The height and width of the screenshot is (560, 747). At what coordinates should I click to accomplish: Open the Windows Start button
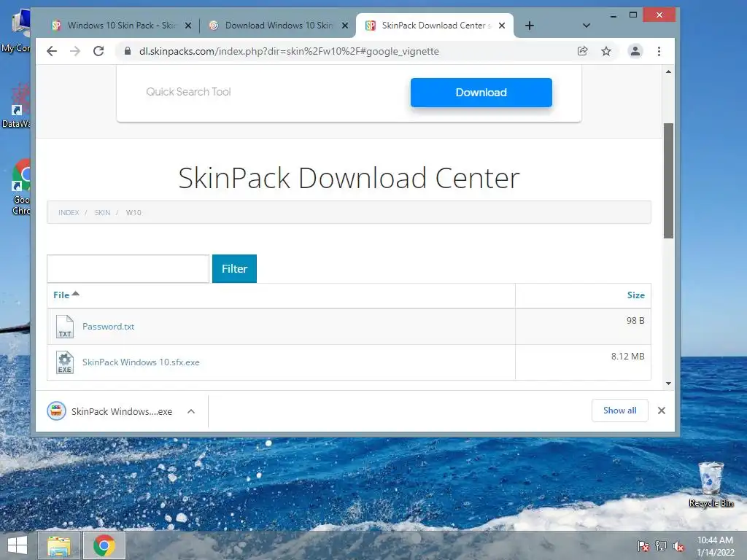(18, 545)
